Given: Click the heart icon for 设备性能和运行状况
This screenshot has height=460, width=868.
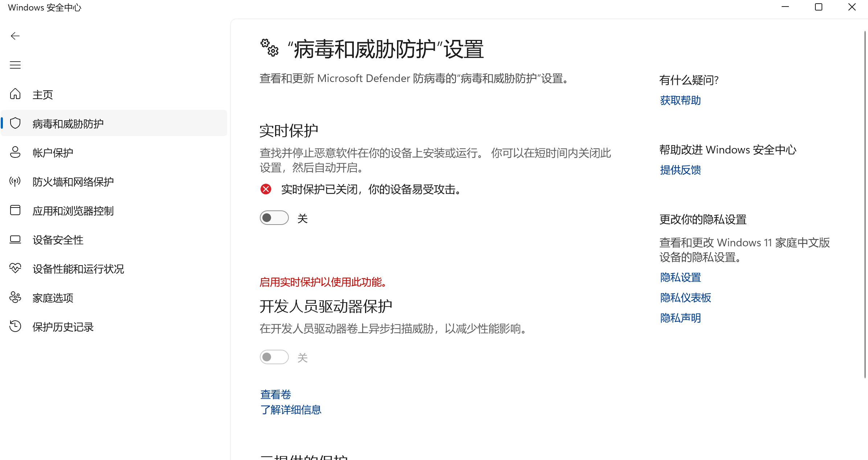Looking at the screenshot, I should pyautogui.click(x=15, y=268).
